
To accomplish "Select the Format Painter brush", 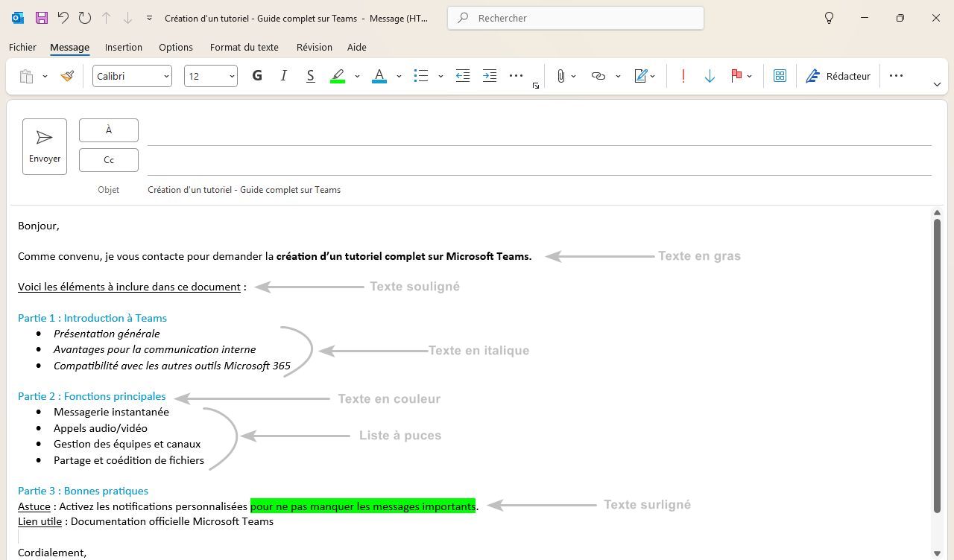I will (x=67, y=76).
